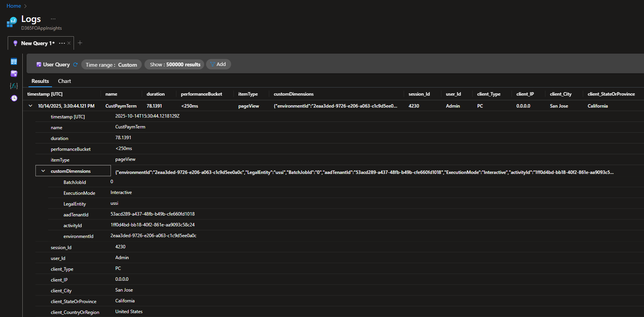This screenshot has width=644, height=317.
Task: Open the Show 500000 results limit selector
Action: [175, 65]
